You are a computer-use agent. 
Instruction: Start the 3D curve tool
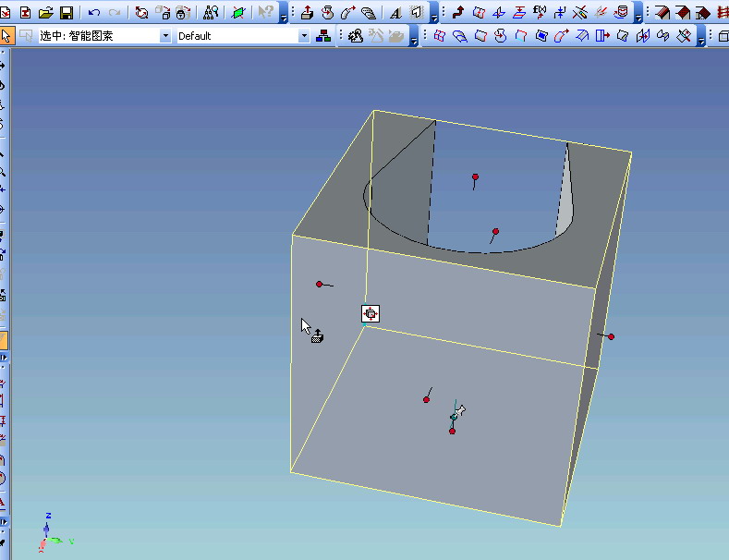pos(458,12)
